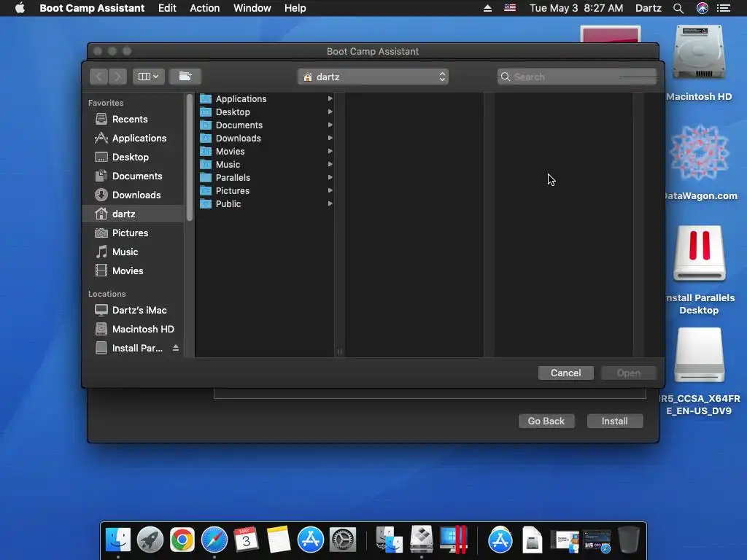Click the Open button in file dialog
747x560 pixels.
coord(628,373)
